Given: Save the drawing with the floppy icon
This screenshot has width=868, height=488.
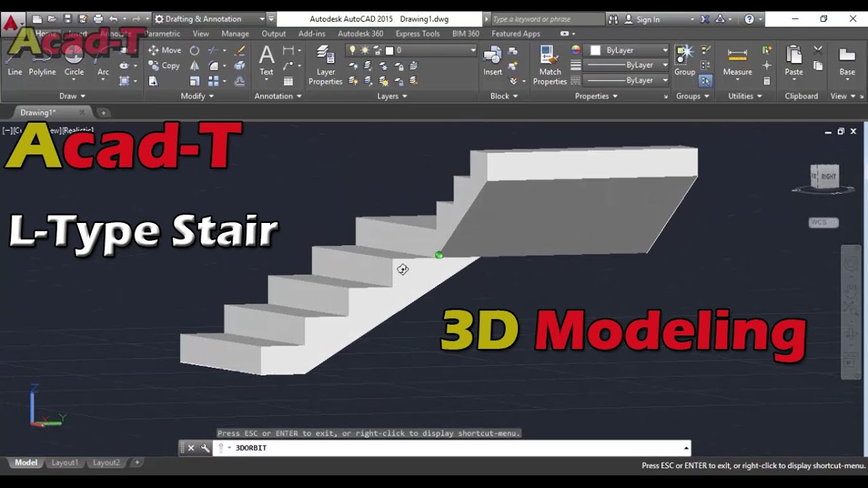Looking at the screenshot, I should point(67,19).
